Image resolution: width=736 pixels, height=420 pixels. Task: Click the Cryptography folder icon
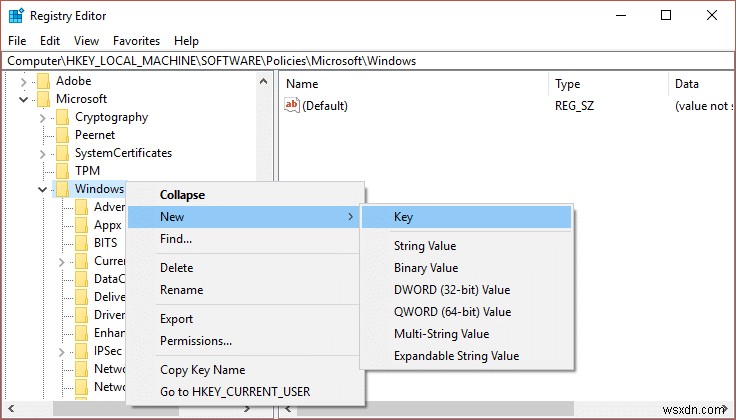point(62,117)
